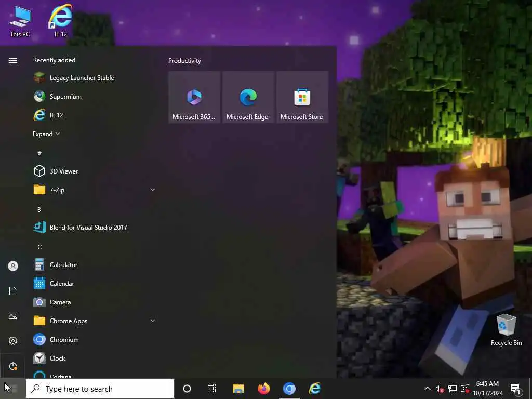Open File Explorer from the taskbar
532x399 pixels.
[238, 389]
